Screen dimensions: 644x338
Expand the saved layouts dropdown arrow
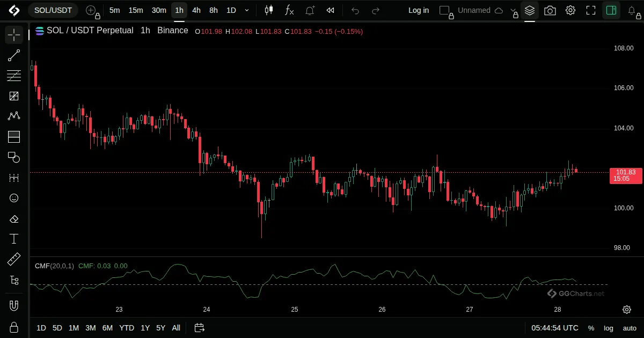pyautogui.click(x=513, y=10)
